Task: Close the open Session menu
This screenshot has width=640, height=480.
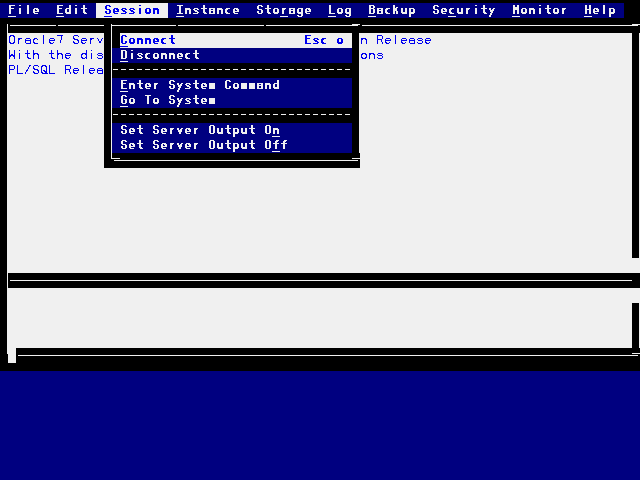Action: click(x=132, y=10)
